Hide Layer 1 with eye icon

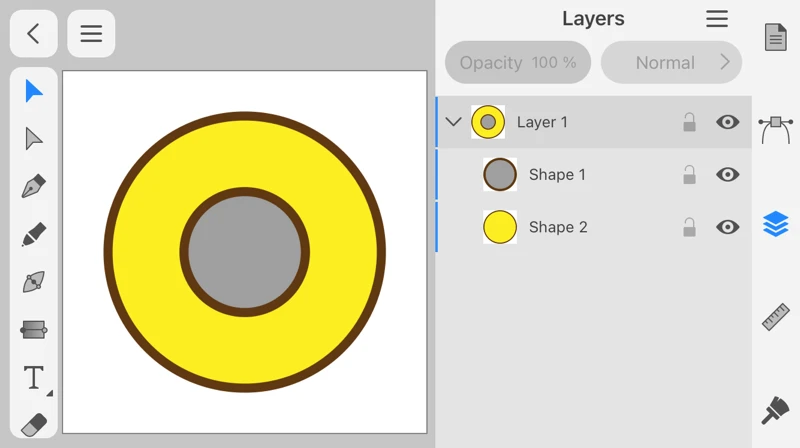tap(728, 122)
